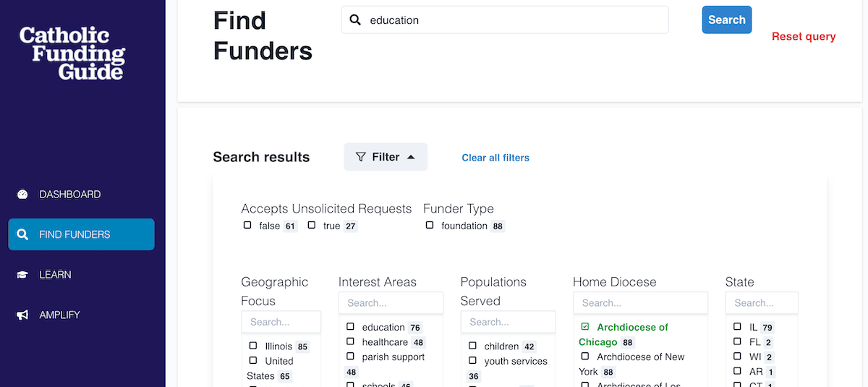Viewport: 868px width, 387px height.
Task: Click the Learn graduation cap icon
Action: (22, 275)
